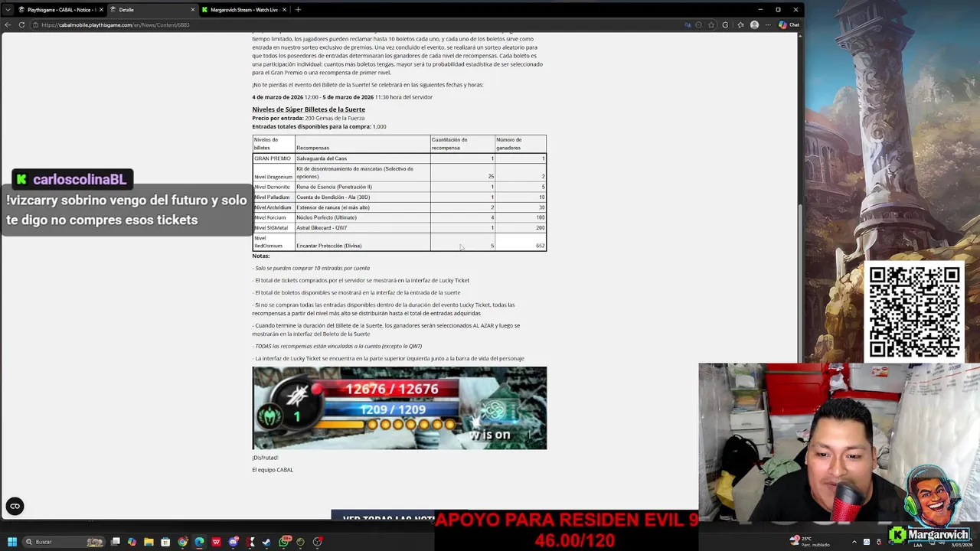Image resolution: width=980 pixels, height=551 pixels.
Task: View site information lock icon
Action: (x=35, y=24)
